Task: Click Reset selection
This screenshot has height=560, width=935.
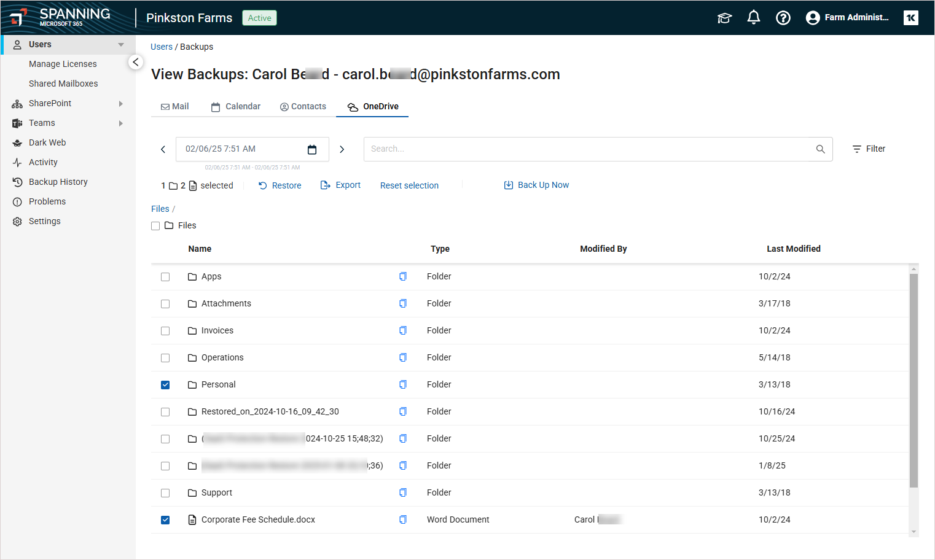Action: click(409, 185)
